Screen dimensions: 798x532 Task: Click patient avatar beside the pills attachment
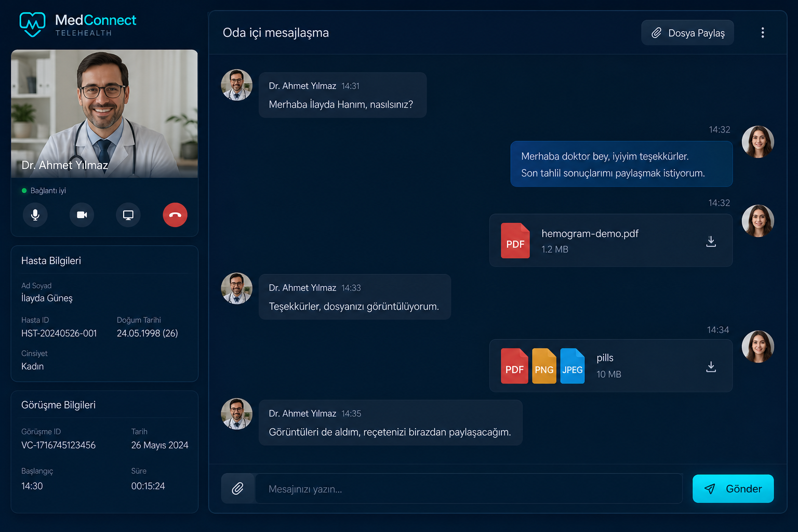coord(758,347)
